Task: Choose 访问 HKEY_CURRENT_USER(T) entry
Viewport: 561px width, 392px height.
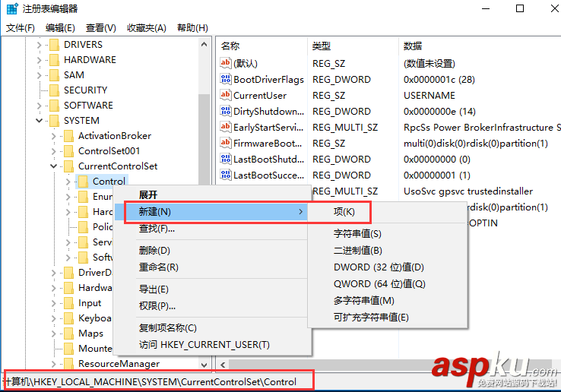Action: click(x=213, y=345)
